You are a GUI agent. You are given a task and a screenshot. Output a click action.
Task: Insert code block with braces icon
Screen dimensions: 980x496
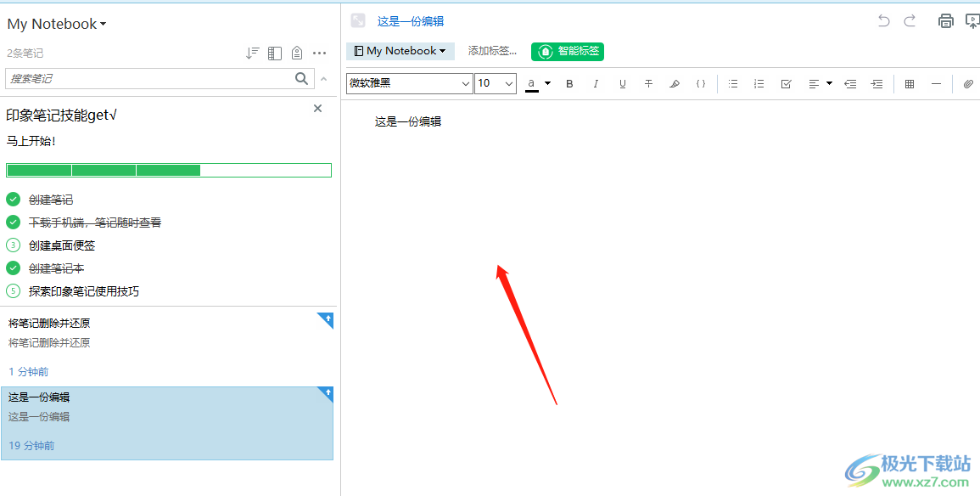coord(701,84)
